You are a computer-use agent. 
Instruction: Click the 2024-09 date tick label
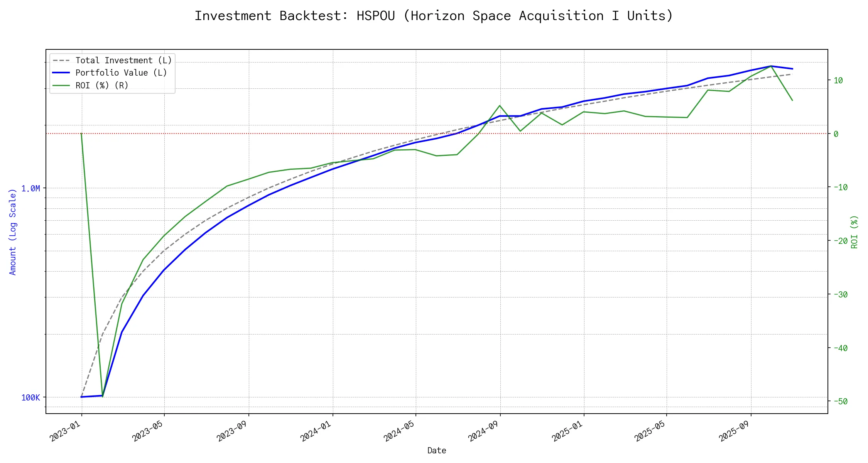click(x=484, y=431)
